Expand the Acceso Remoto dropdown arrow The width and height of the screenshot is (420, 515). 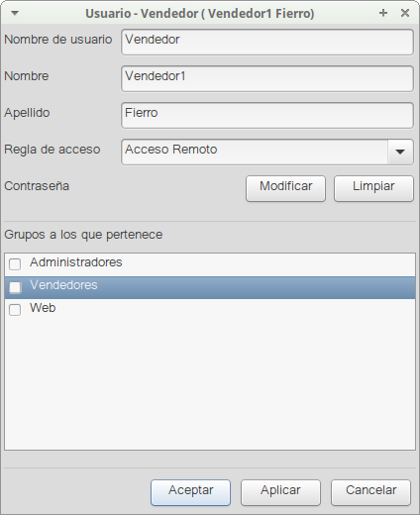click(x=400, y=152)
